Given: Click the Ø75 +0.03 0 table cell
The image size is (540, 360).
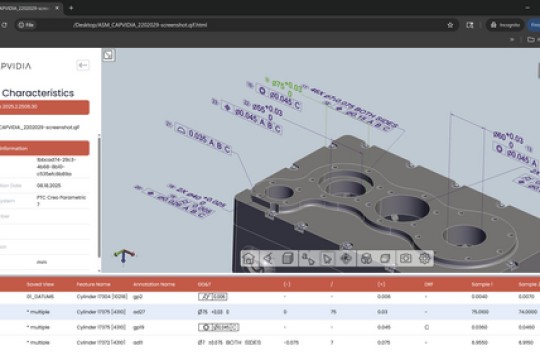Looking at the screenshot, I should tap(214, 312).
